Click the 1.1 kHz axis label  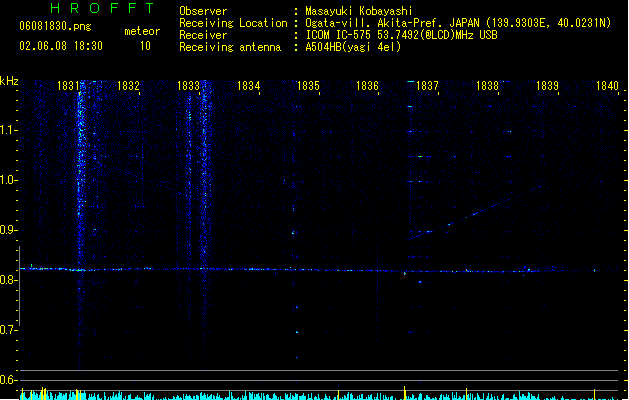pos(8,130)
